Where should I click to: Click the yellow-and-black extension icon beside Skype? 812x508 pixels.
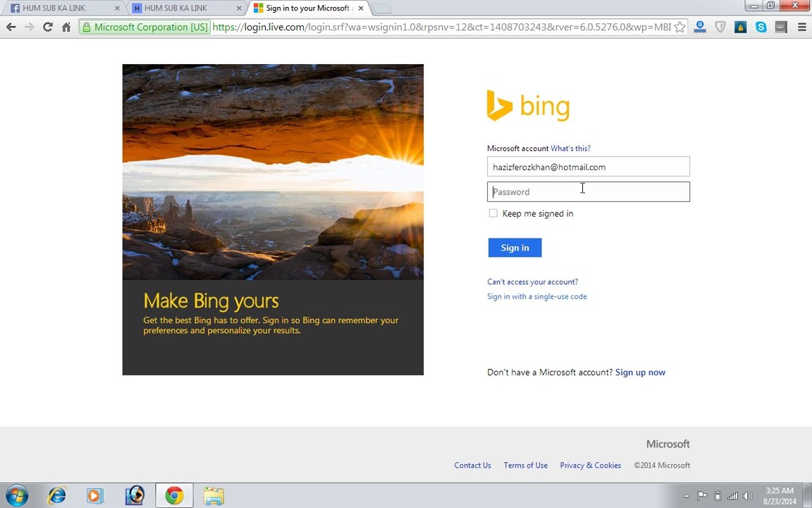tap(741, 27)
